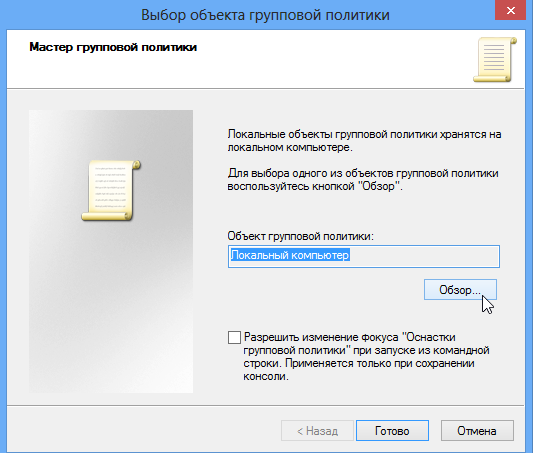Click the 'Мастер групповой политики' heading
Viewport: 533px width, 453px height.
pyautogui.click(x=113, y=47)
